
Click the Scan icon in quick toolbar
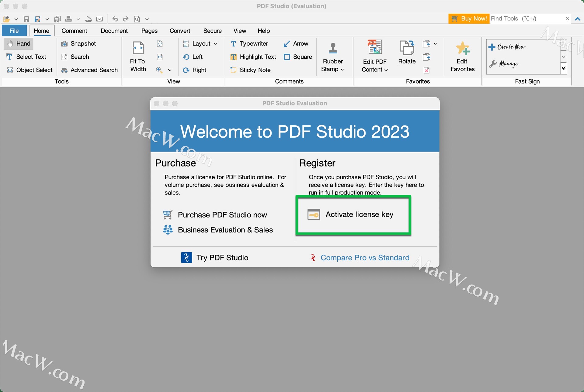(x=89, y=19)
